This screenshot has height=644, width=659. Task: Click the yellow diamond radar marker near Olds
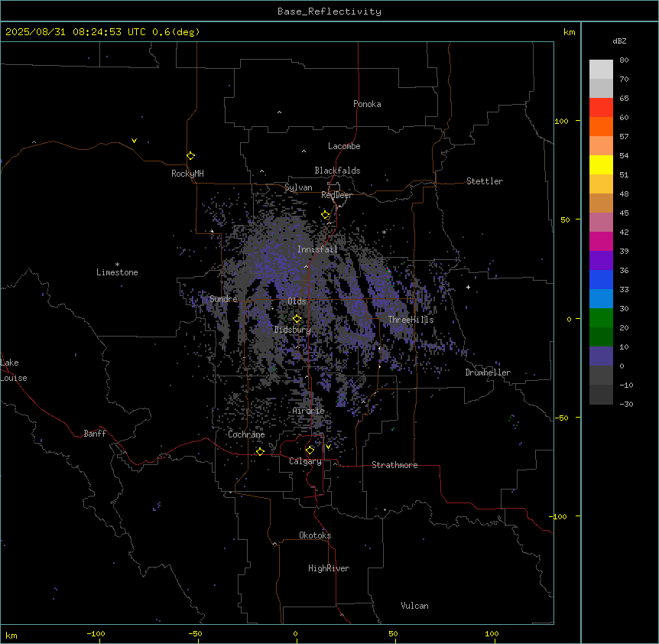point(297,319)
